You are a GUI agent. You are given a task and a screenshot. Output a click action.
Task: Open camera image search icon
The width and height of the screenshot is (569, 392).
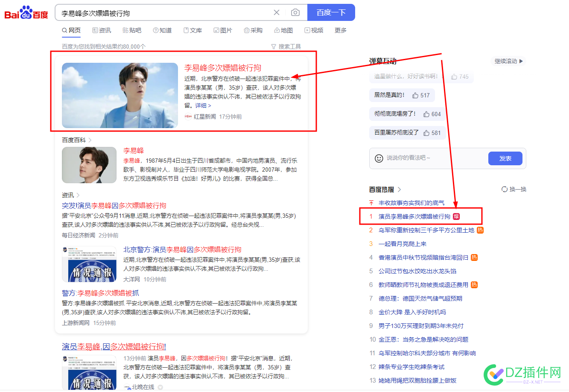[295, 12]
